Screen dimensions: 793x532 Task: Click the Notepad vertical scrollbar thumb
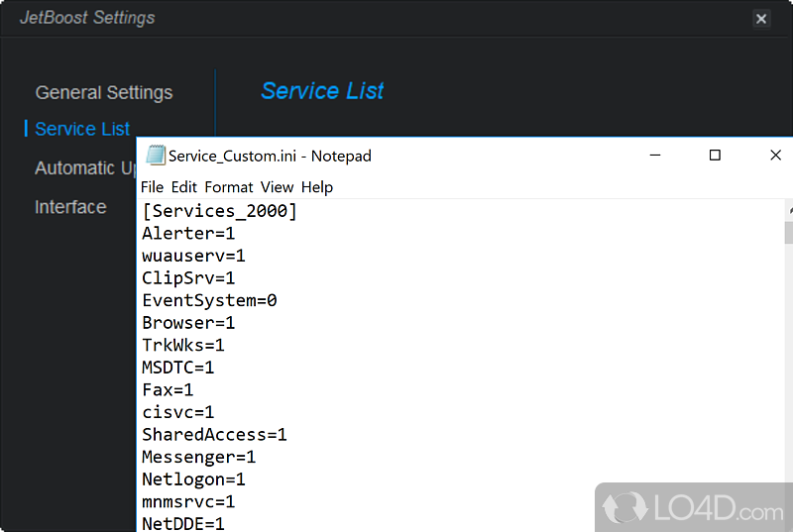click(x=789, y=233)
